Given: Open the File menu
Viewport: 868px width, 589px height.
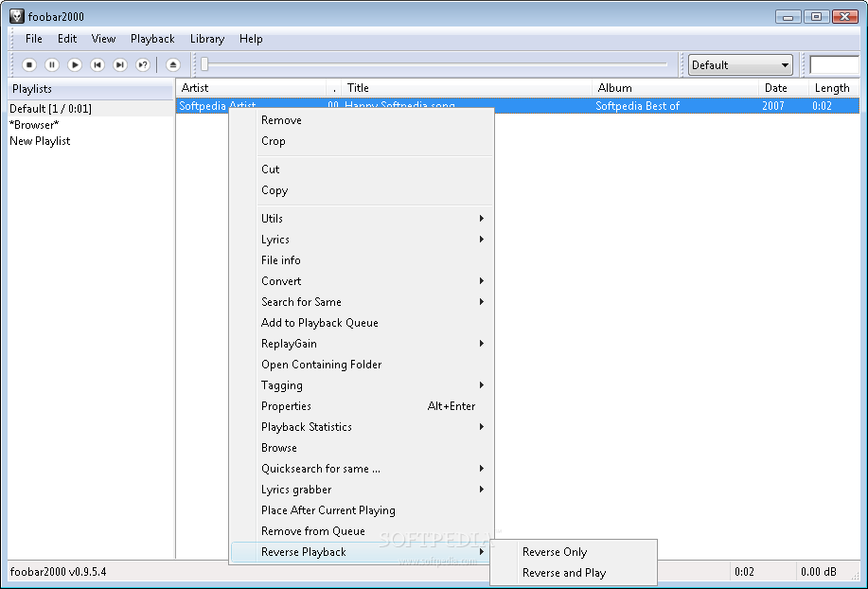Looking at the screenshot, I should [x=34, y=39].
